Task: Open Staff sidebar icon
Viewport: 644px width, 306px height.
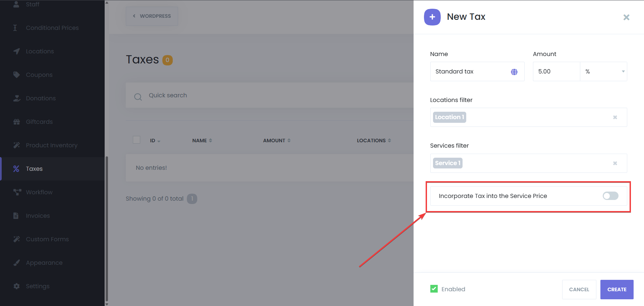Action: [x=16, y=4]
